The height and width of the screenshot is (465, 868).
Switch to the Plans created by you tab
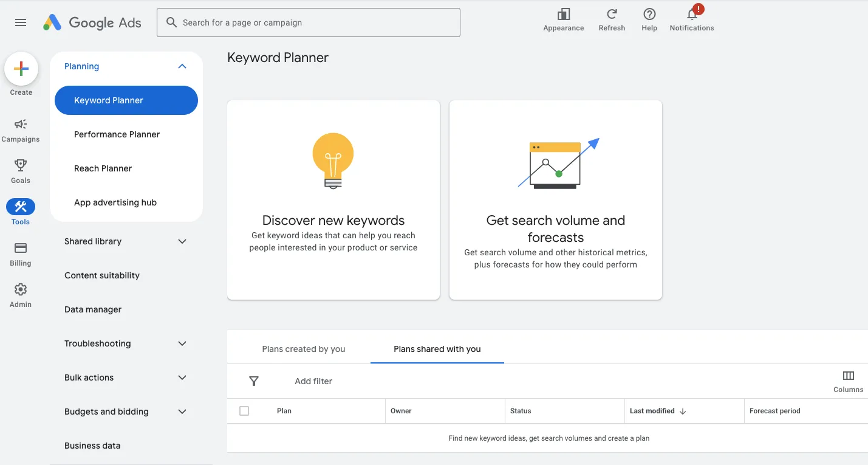tap(303, 348)
